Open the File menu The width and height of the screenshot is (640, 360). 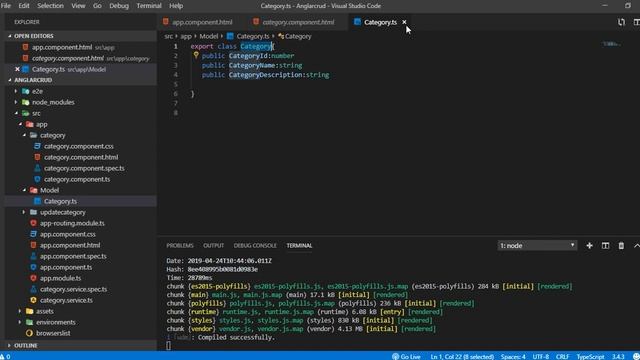pyautogui.click(x=6, y=6)
